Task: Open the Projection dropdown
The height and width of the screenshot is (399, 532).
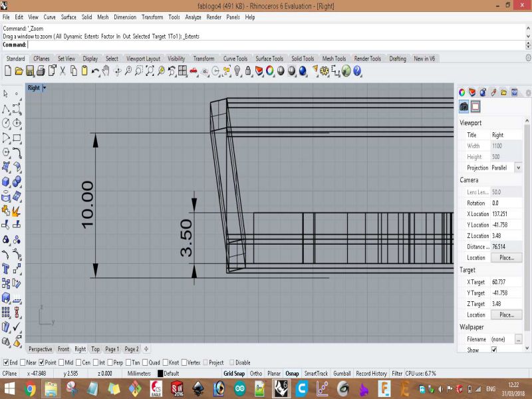Action: pyautogui.click(x=518, y=168)
